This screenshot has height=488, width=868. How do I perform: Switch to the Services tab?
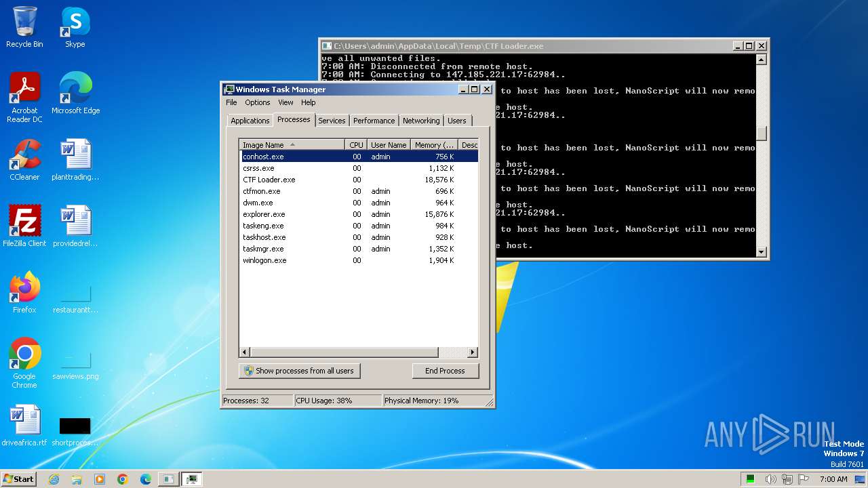[x=332, y=121]
